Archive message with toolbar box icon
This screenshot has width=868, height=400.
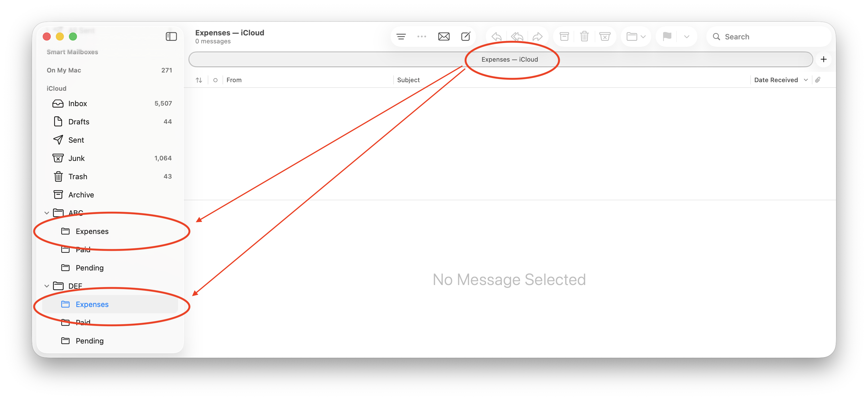tap(565, 37)
